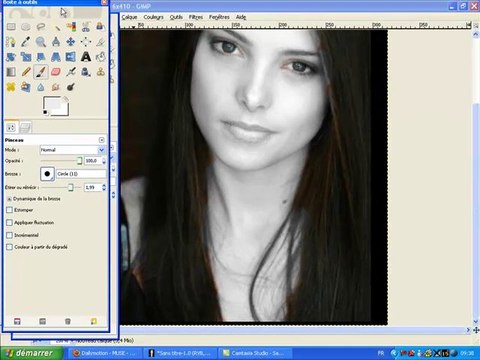
Task: Select the Free Select lasso tool
Action: [x=41, y=27]
